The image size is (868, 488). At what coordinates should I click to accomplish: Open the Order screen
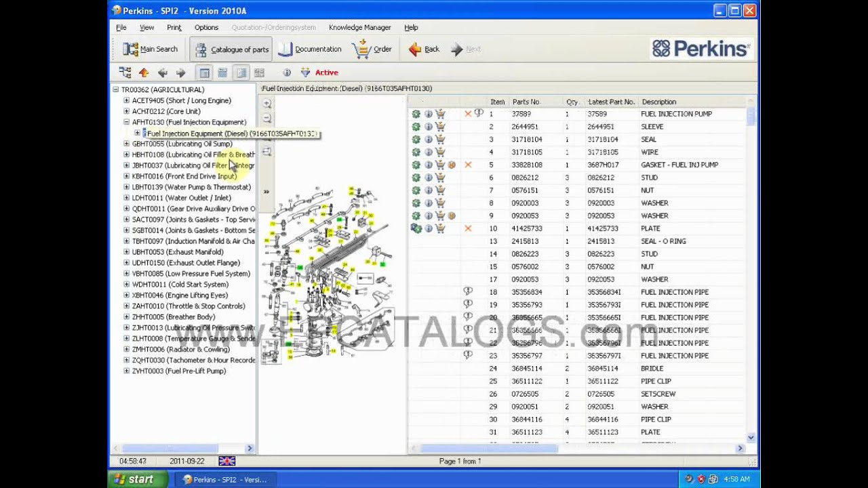[372, 49]
